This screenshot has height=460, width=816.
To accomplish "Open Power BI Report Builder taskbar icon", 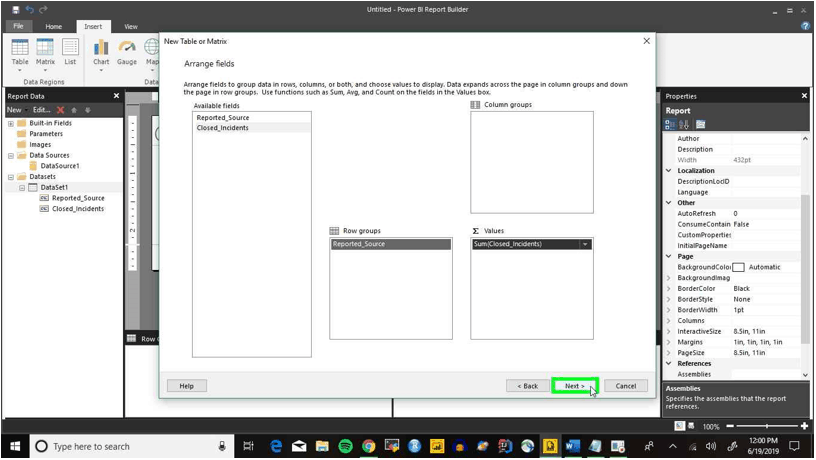I will click(x=550, y=446).
